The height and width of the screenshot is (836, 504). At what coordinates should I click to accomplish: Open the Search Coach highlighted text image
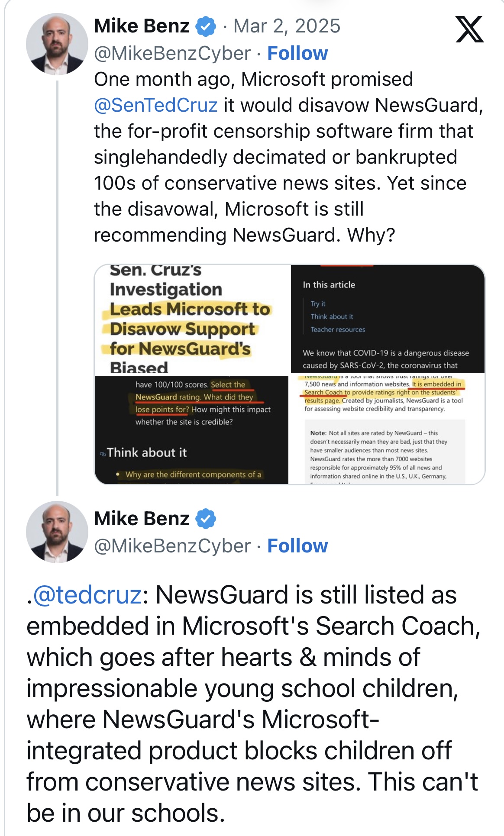coord(388,429)
